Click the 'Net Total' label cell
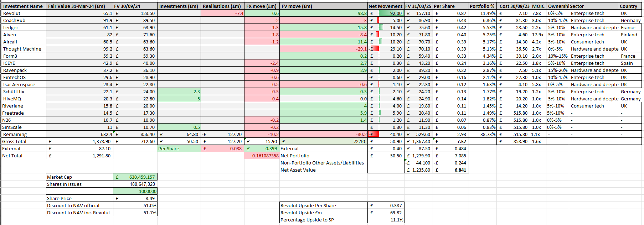Image resolution: width=644 pixels, height=225 pixels. click(24, 156)
